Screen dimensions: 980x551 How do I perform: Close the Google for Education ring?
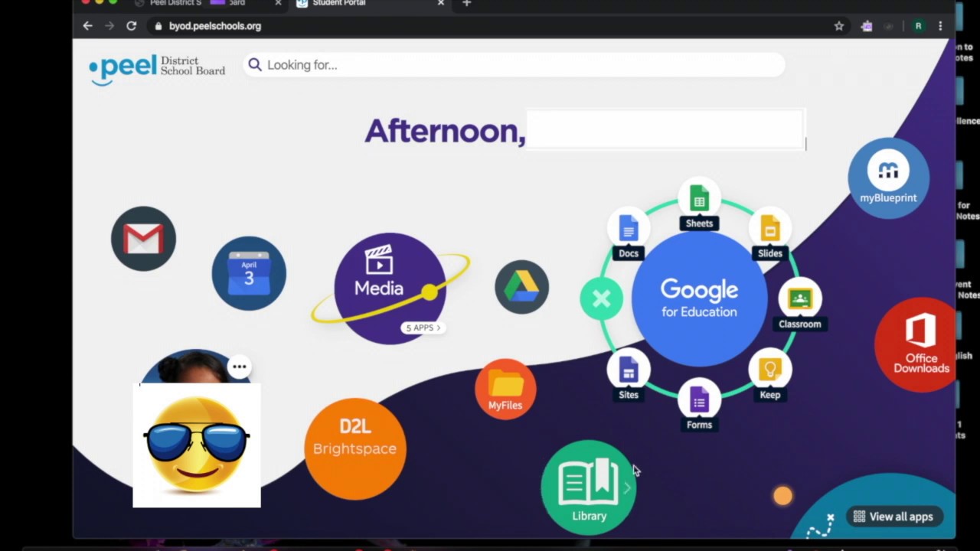[x=601, y=298]
